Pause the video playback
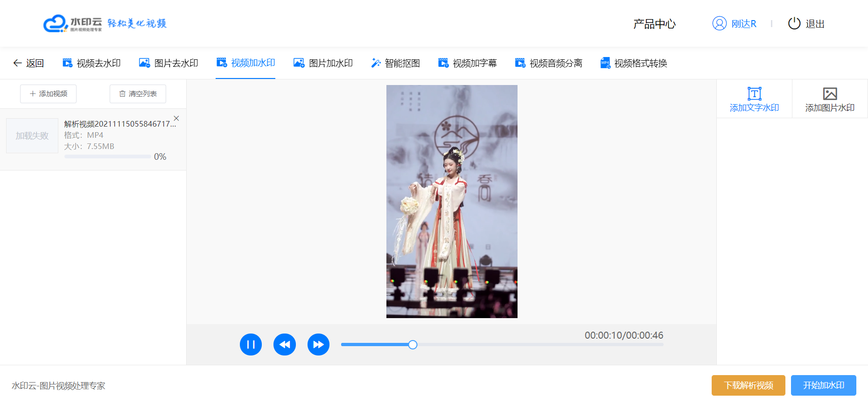Screen dimensions: 868x405 (251, 345)
